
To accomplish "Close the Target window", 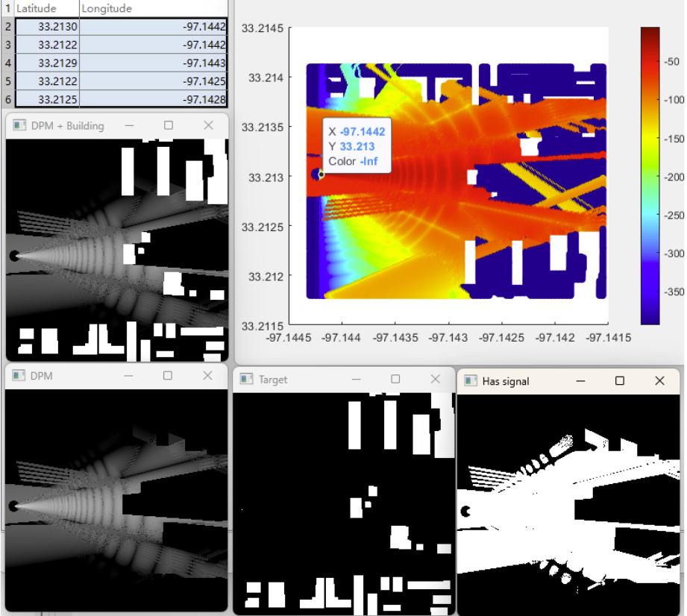I will [436, 380].
